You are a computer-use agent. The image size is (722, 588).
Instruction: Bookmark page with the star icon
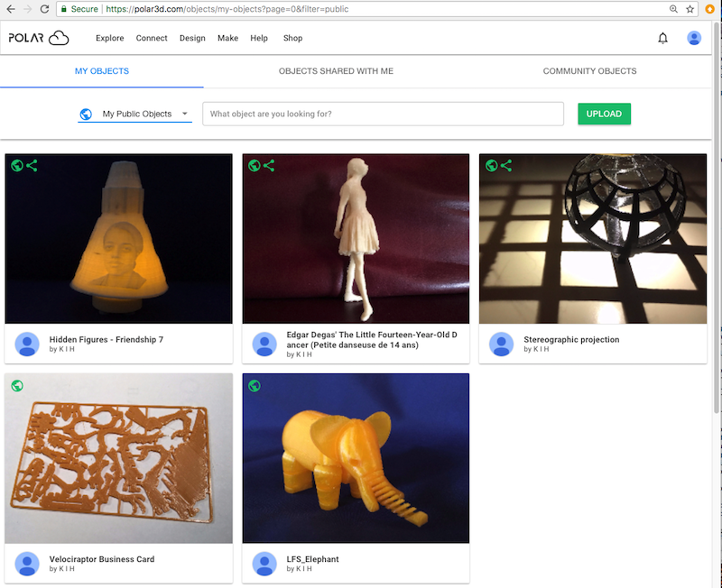click(x=690, y=9)
